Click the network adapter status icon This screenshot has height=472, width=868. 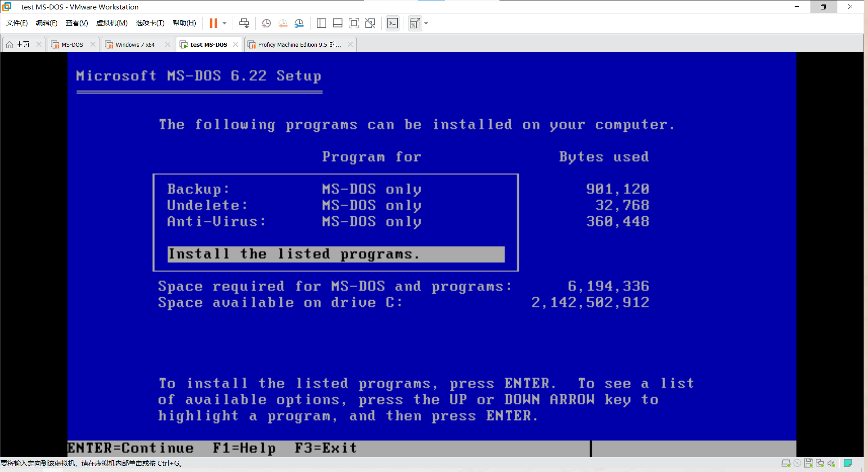pyautogui.click(x=820, y=463)
